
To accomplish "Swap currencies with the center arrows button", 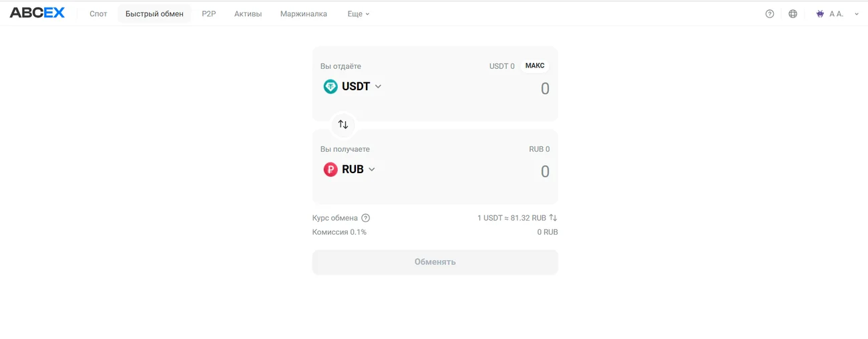I will (343, 124).
